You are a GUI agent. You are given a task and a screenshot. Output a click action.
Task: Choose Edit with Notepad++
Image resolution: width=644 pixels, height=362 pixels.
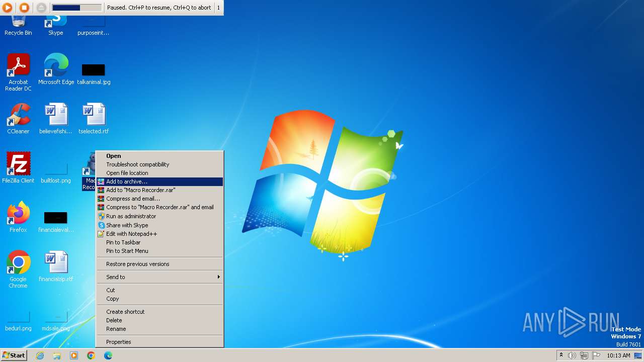click(x=159, y=234)
